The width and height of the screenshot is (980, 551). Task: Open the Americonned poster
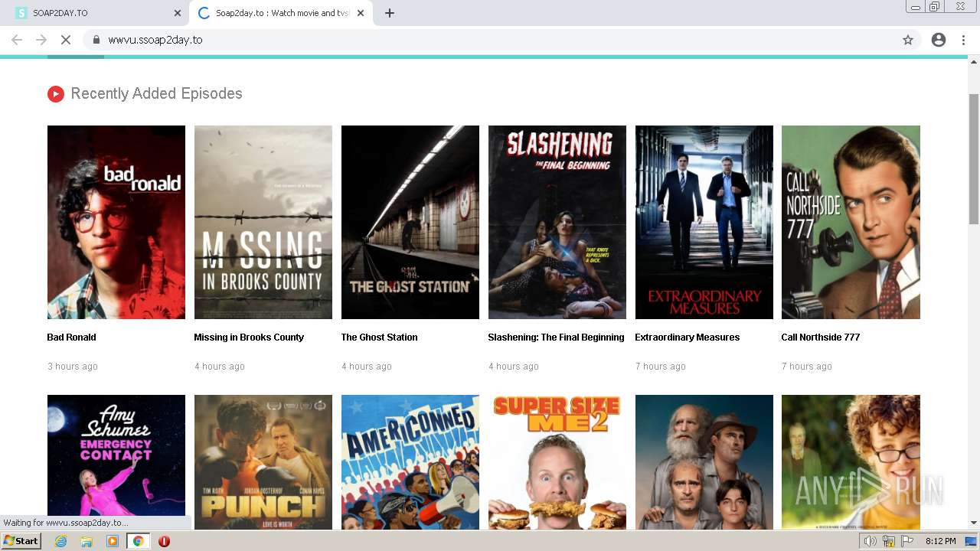point(410,462)
